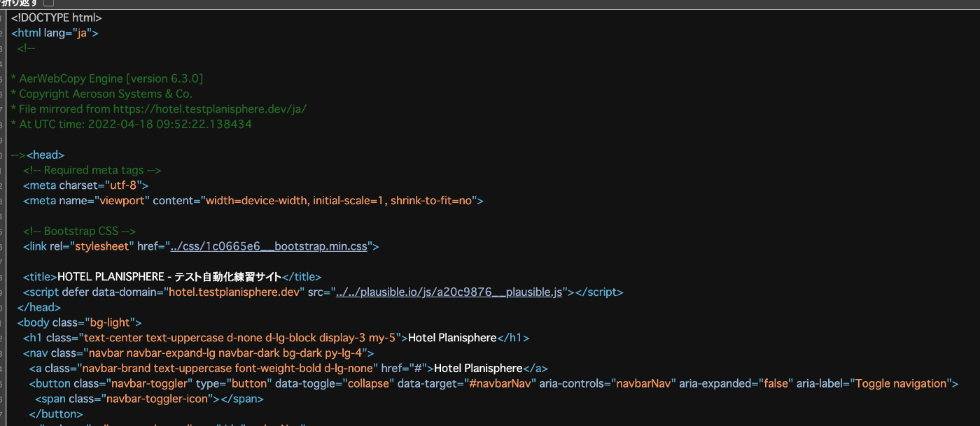Click the data-domain "hotel.testplanisphere.dev" value
The height and width of the screenshot is (426, 980).
(234, 292)
